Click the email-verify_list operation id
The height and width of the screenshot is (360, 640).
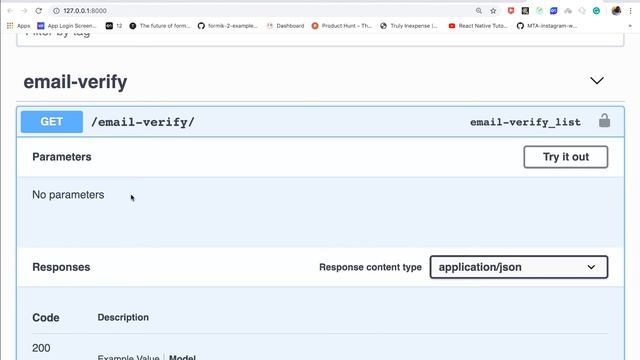click(525, 122)
